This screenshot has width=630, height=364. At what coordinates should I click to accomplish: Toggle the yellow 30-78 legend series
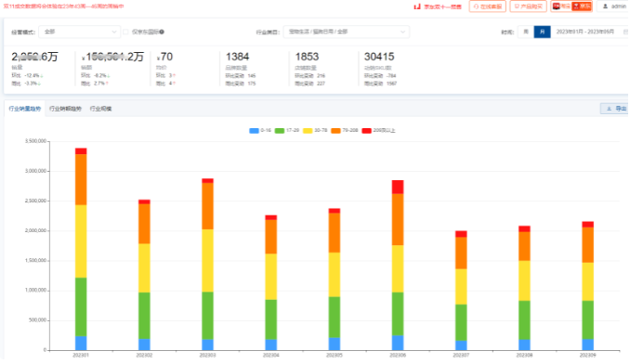click(x=315, y=130)
